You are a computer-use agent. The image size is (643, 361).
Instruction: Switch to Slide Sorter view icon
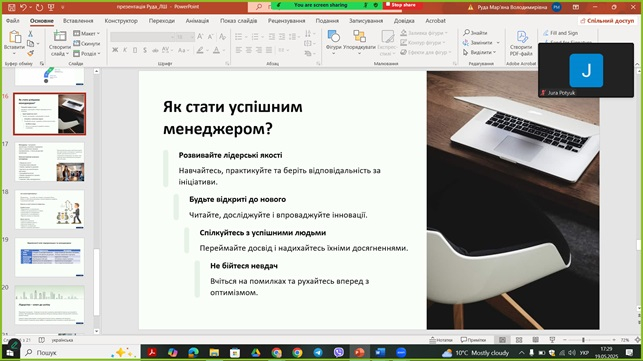click(519, 340)
